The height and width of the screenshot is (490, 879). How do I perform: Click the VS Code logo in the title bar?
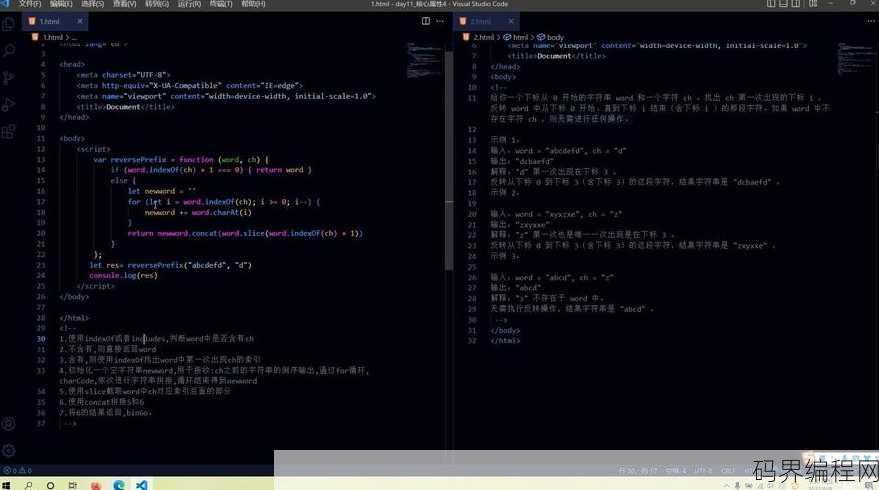tap(6, 3)
